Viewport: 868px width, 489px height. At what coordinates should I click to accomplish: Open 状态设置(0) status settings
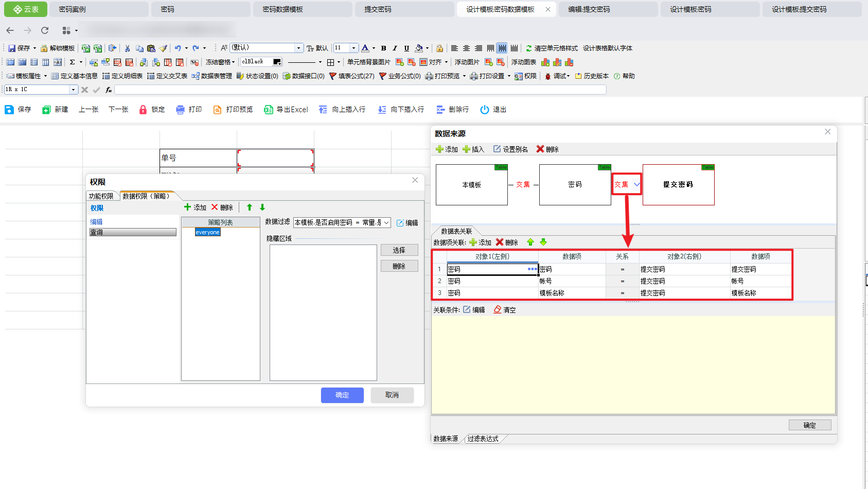257,76
